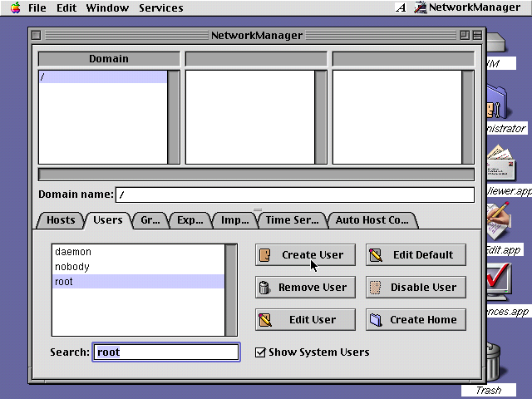This screenshot has height=399, width=532.
Task: Click the Create Home folder icon
Action: point(376,320)
